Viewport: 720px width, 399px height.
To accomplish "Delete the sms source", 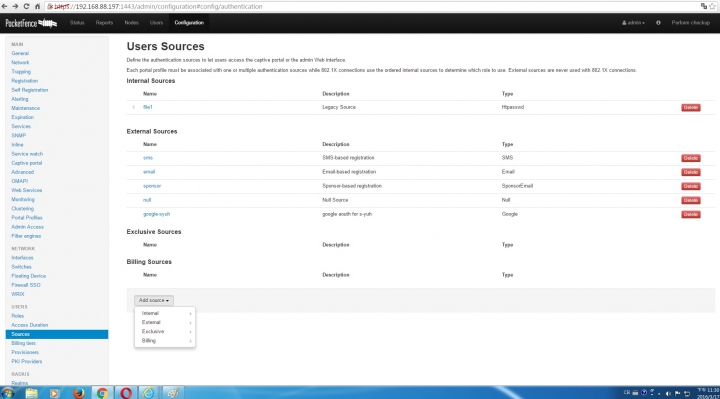I will (x=691, y=158).
